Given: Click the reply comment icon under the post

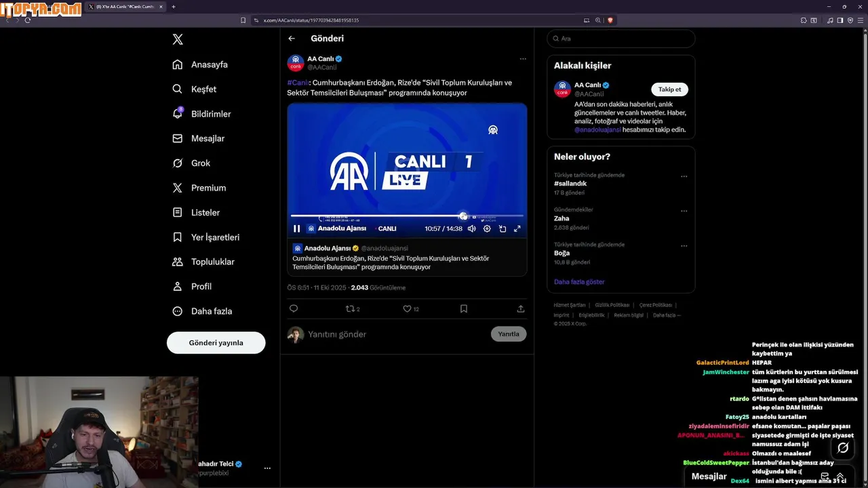Looking at the screenshot, I should (x=294, y=308).
